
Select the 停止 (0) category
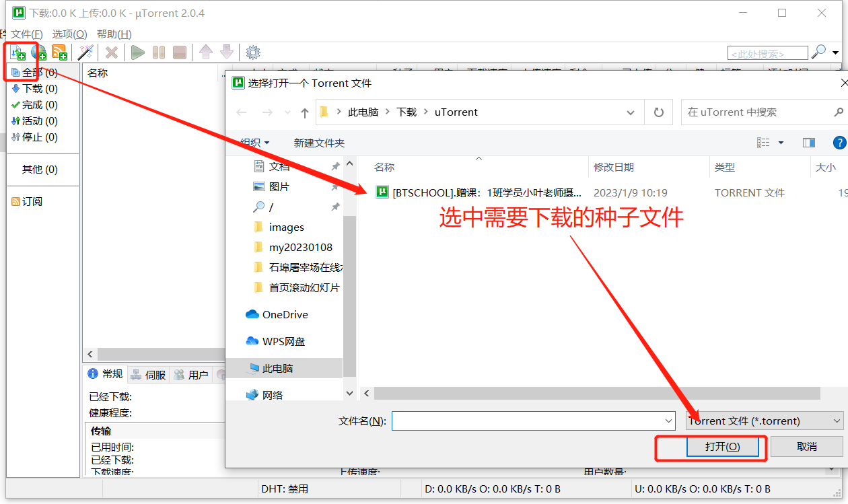click(43, 137)
